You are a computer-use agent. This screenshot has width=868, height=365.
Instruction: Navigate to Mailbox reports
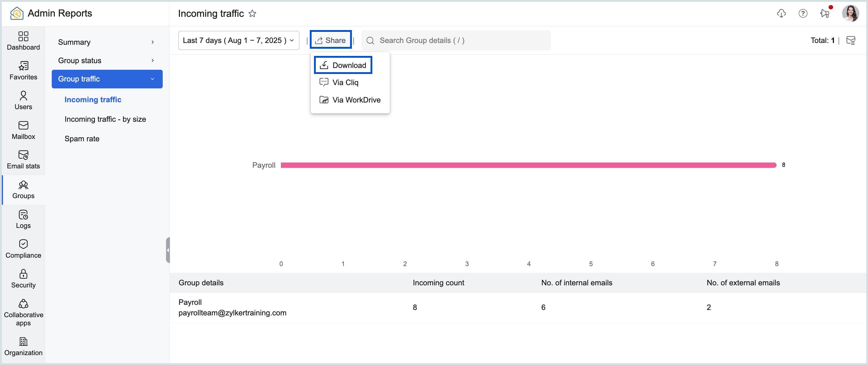coord(23,129)
